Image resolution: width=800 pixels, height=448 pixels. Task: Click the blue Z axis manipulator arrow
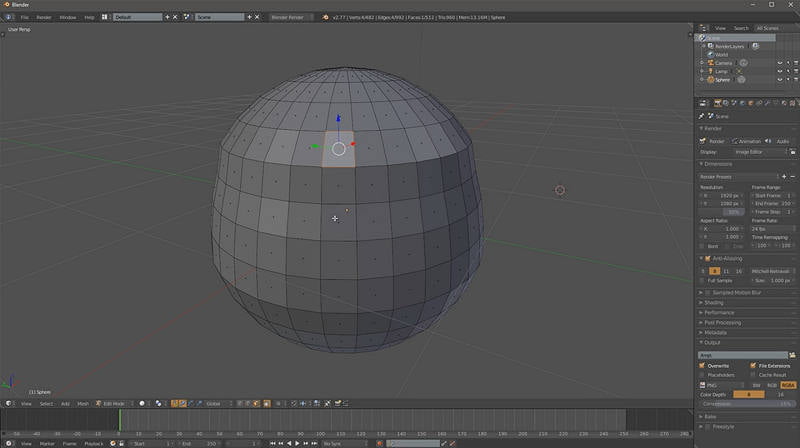coord(338,119)
